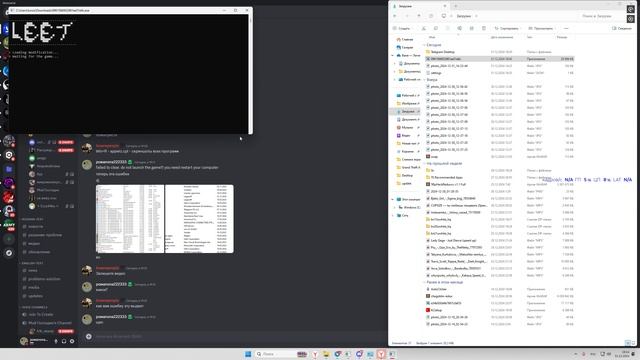This screenshot has width=640, height=360.
Task: Sort by the Дата изменения column header
Action: tap(502, 37)
